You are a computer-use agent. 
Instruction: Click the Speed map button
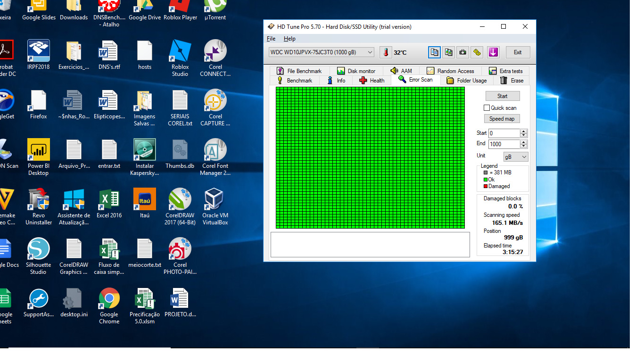[503, 119]
